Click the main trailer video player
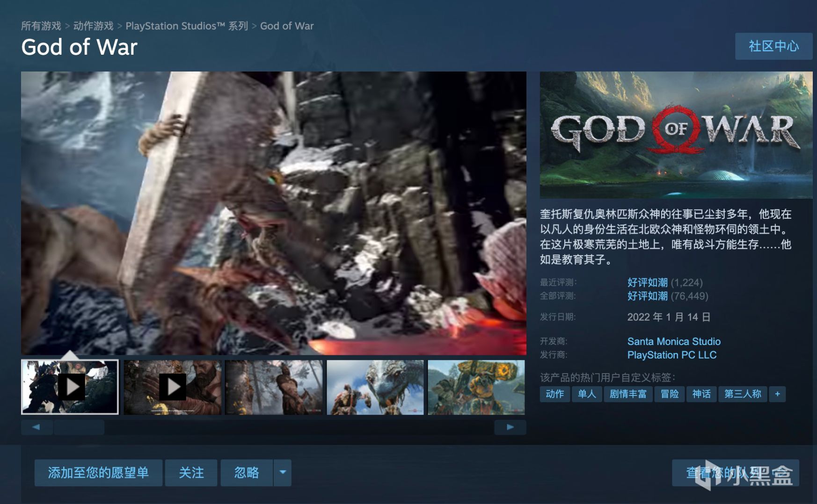 pos(274,213)
